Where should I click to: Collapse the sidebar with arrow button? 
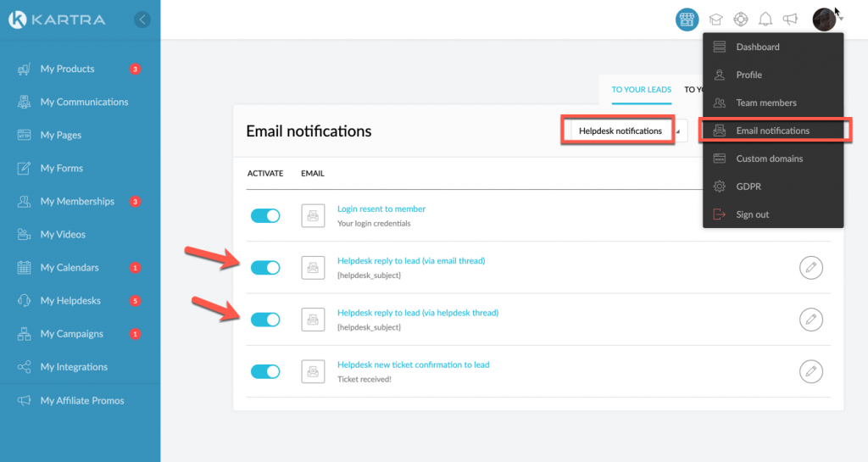click(142, 19)
